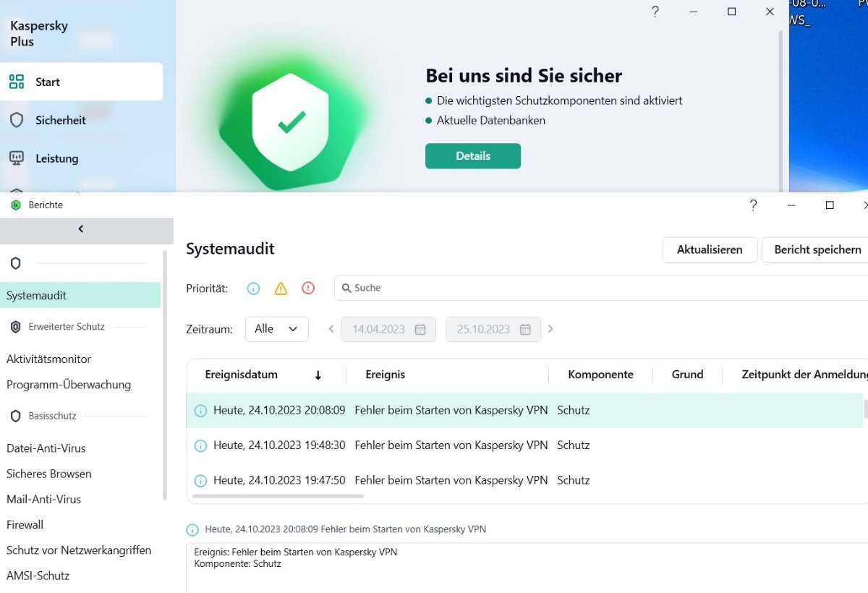868x593 pixels.
Task: Click the Berichte window app icon
Action: pyautogui.click(x=16, y=205)
